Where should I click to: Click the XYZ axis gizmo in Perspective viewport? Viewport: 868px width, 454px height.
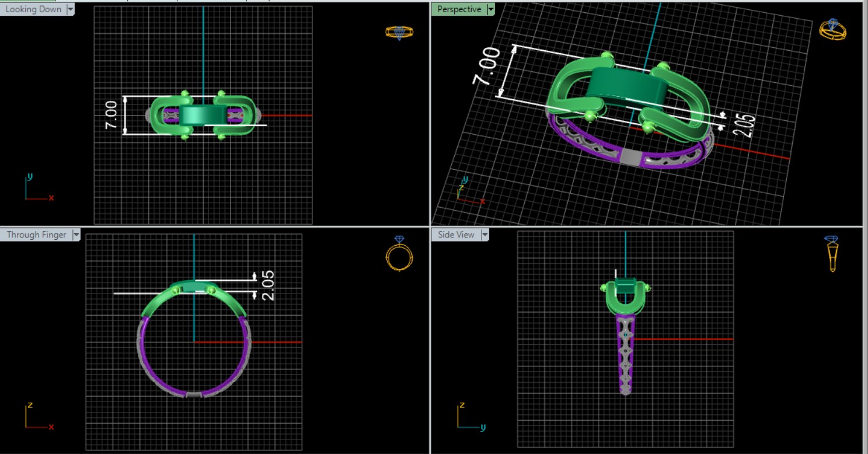pyautogui.click(x=468, y=191)
